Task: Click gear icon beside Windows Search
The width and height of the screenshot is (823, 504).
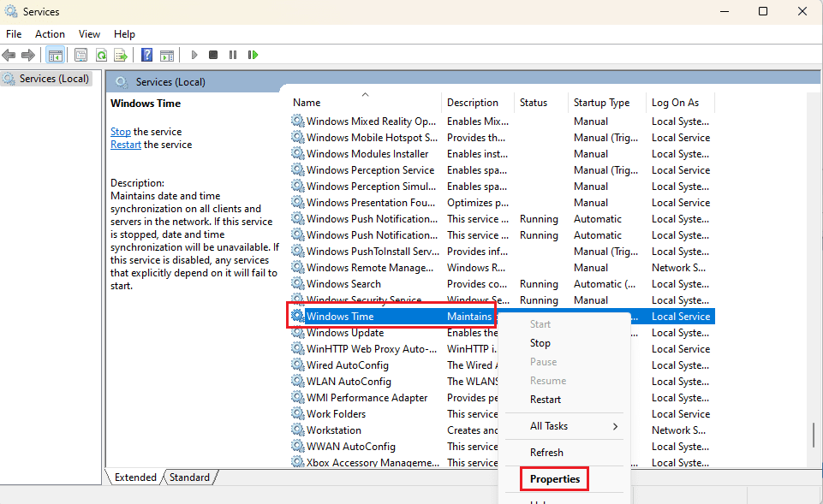Action: point(298,284)
